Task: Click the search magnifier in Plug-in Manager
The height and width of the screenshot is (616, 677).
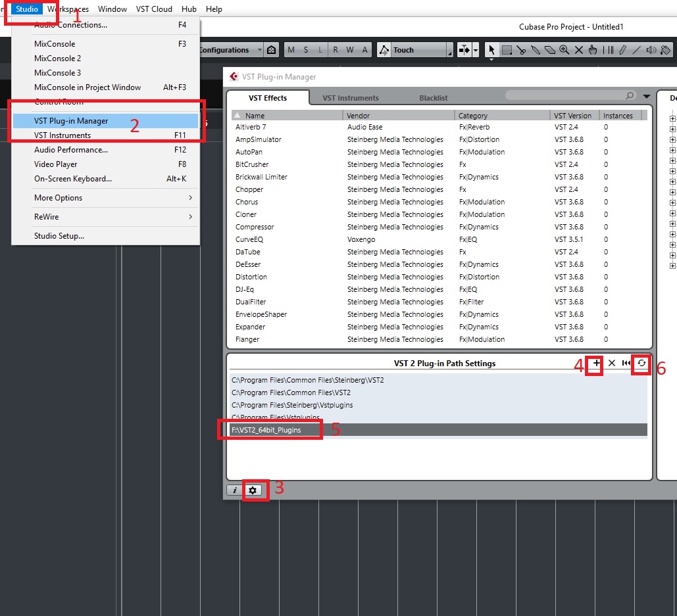Action: pyautogui.click(x=630, y=95)
